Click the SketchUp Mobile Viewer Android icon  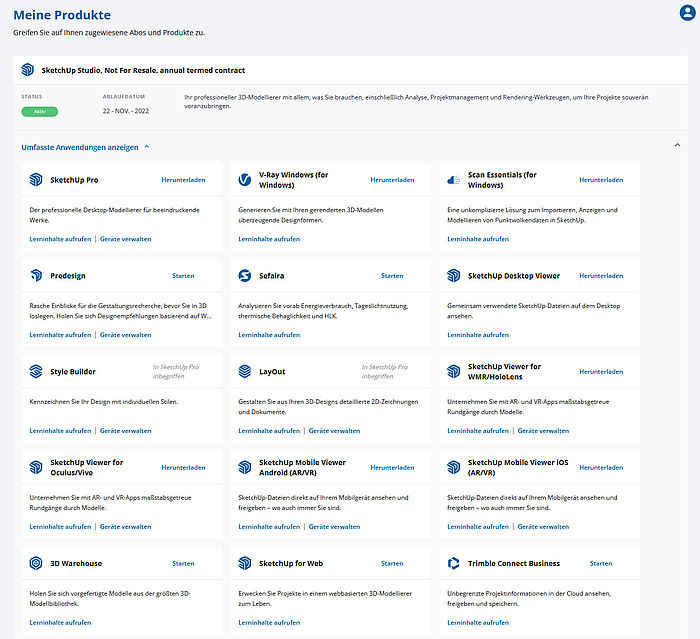click(245, 467)
